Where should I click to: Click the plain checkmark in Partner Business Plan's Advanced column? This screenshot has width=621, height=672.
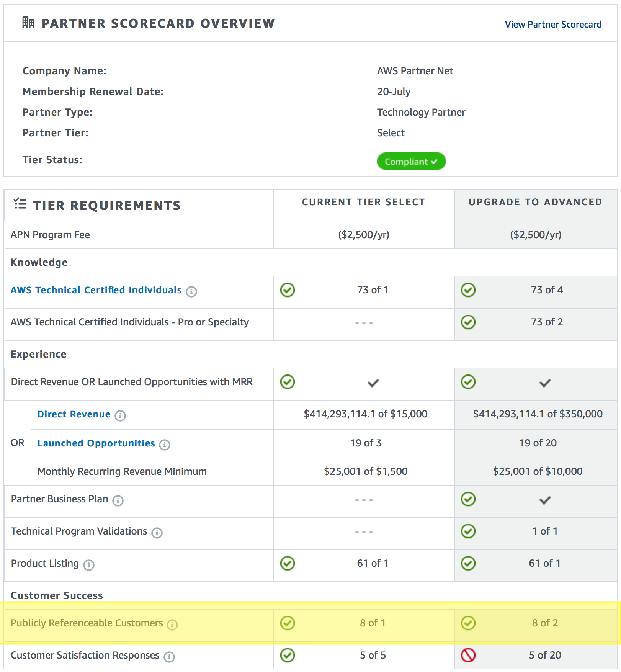[x=545, y=500]
